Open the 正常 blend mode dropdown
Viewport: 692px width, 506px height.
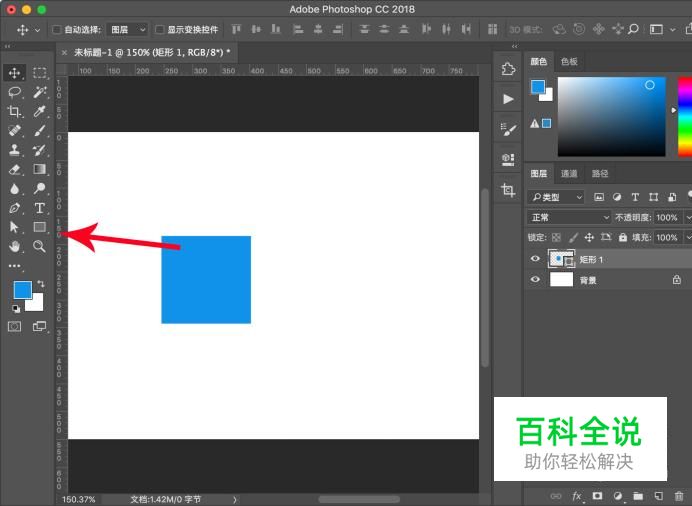(569, 217)
